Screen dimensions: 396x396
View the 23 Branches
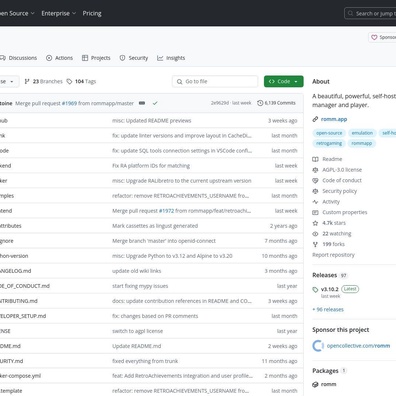(x=43, y=81)
